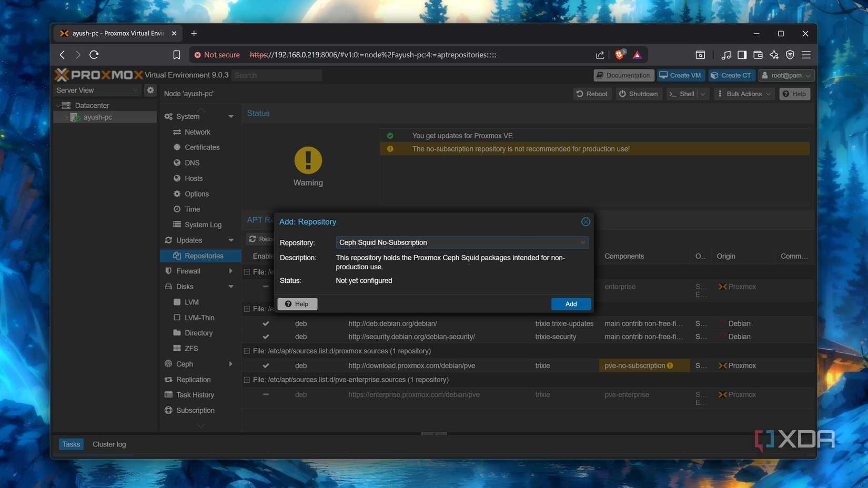
Task: Open the browser hamburger menu
Action: coord(806,55)
